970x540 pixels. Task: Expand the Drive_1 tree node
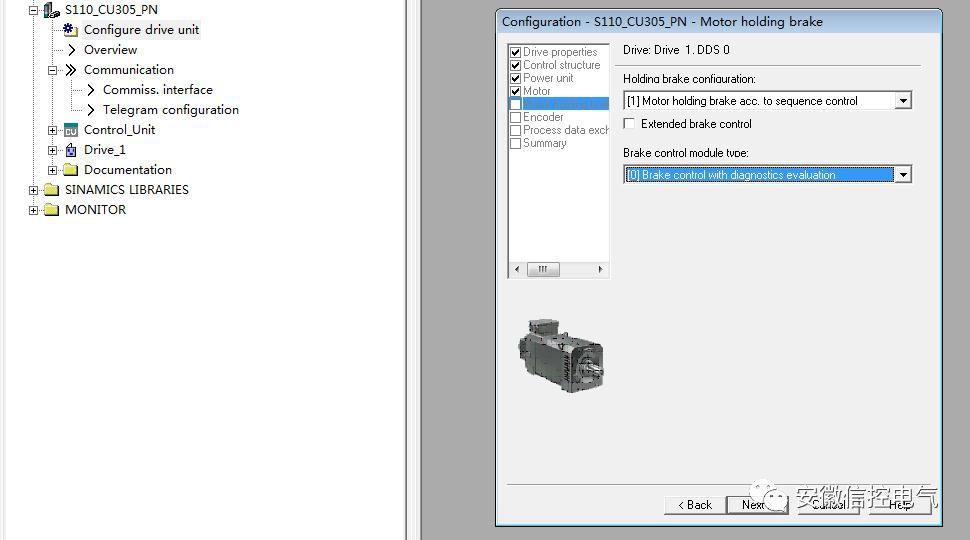pos(53,150)
